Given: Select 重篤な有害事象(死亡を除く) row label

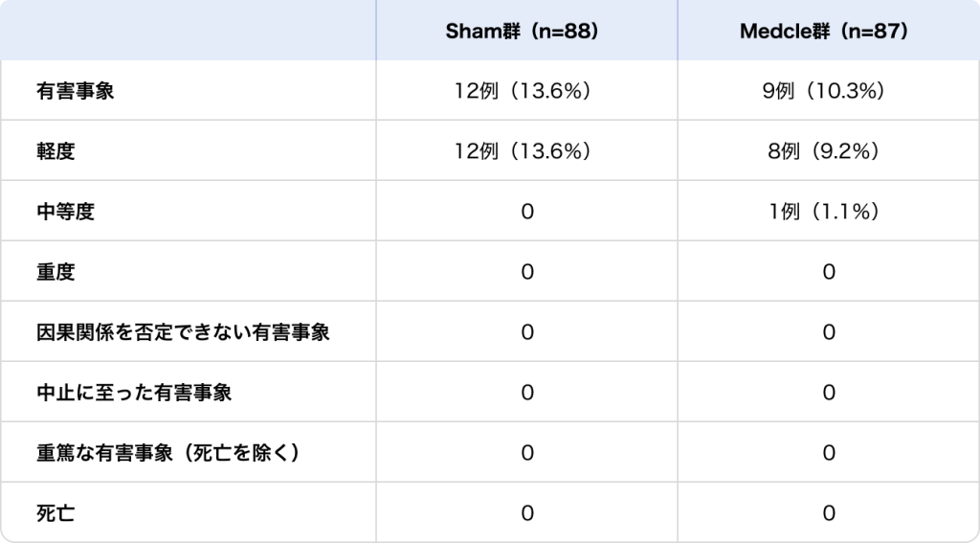Looking at the screenshot, I should point(168,453).
